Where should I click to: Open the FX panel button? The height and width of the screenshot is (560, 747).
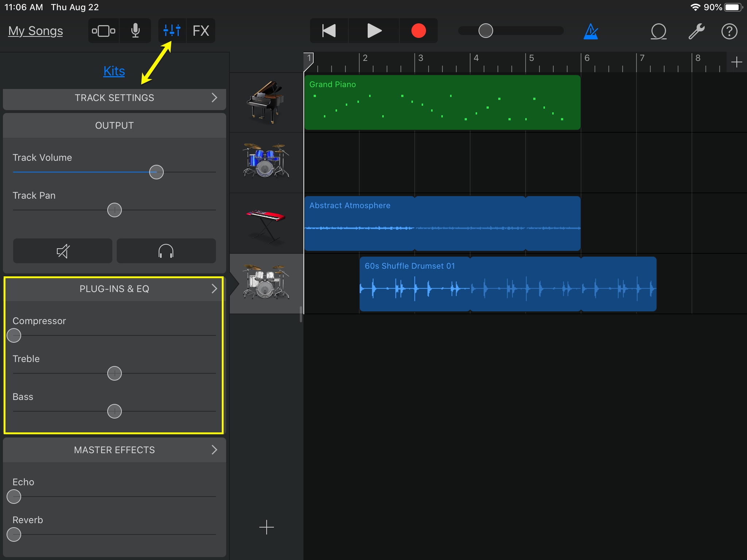(x=201, y=31)
